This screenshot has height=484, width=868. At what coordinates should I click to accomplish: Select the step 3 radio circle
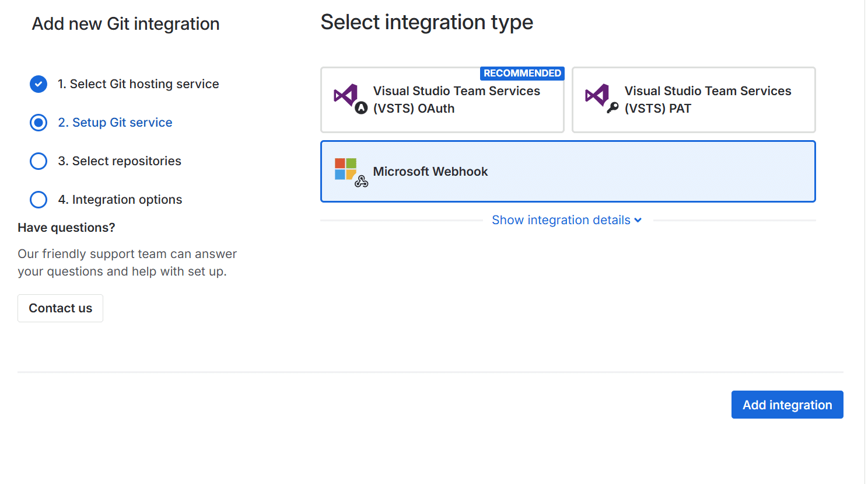coord(38,161)
